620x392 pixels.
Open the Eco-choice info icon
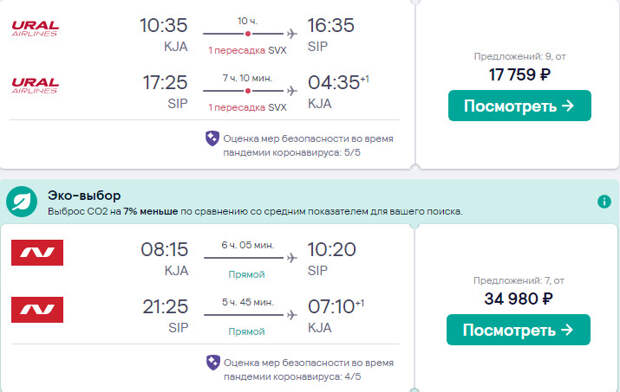[x=604, y=201]
